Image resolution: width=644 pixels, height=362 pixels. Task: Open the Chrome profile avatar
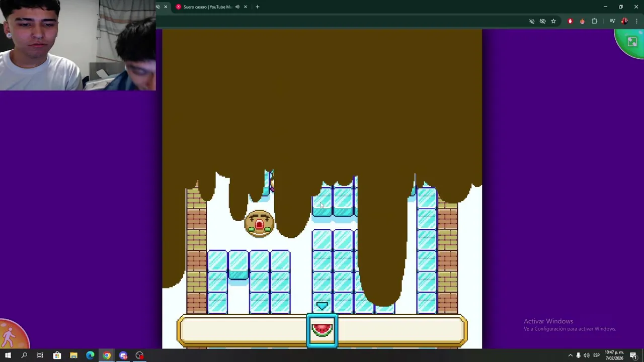click(x=624, y=21)
